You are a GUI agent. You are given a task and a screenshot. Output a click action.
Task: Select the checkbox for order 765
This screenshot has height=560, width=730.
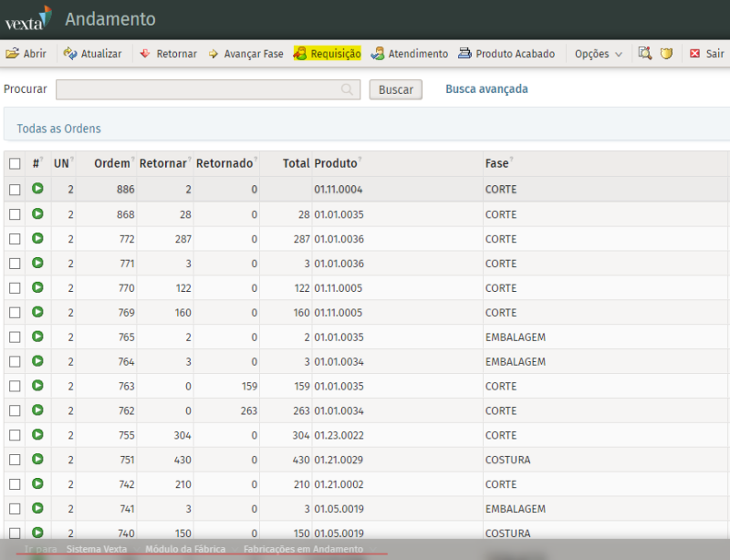pos(15,337)
